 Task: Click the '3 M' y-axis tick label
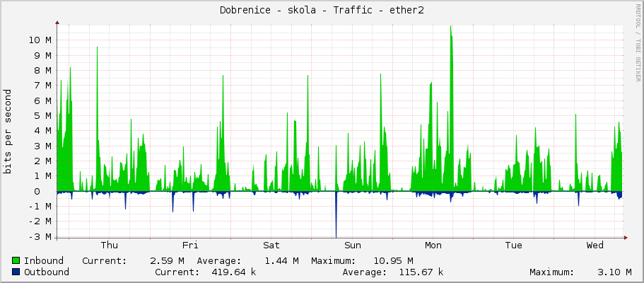[43, 146]
